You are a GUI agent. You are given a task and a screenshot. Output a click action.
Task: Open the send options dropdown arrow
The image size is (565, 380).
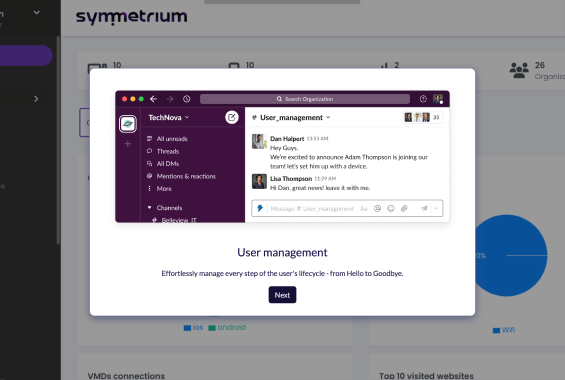click(436, 208)
